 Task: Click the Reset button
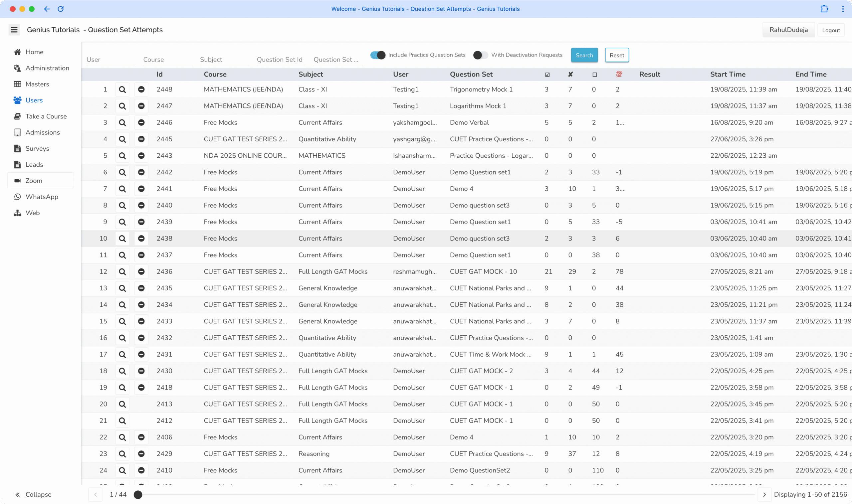(617, 55)
